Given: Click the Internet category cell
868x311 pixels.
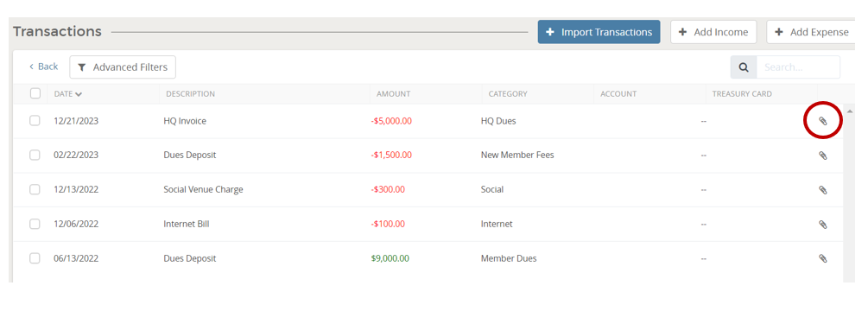Looking at the screenshot, I should tap(497, 224).
